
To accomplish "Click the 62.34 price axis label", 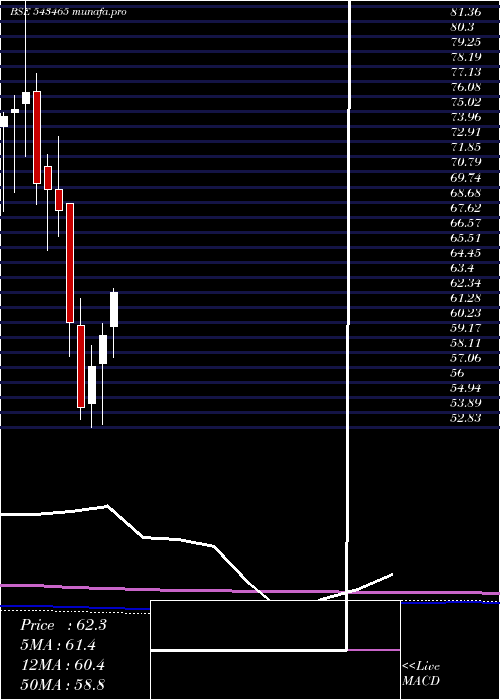I will pos(465,283).
